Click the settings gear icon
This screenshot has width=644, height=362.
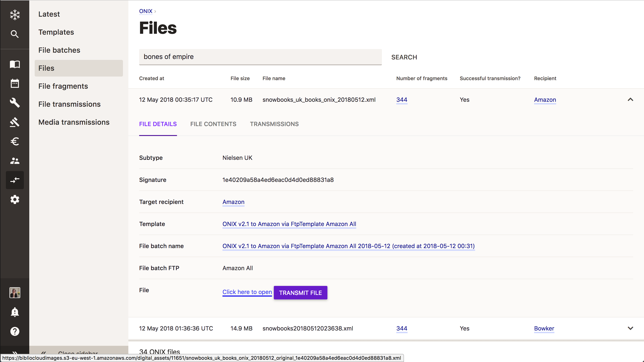[x=15, y=199]
